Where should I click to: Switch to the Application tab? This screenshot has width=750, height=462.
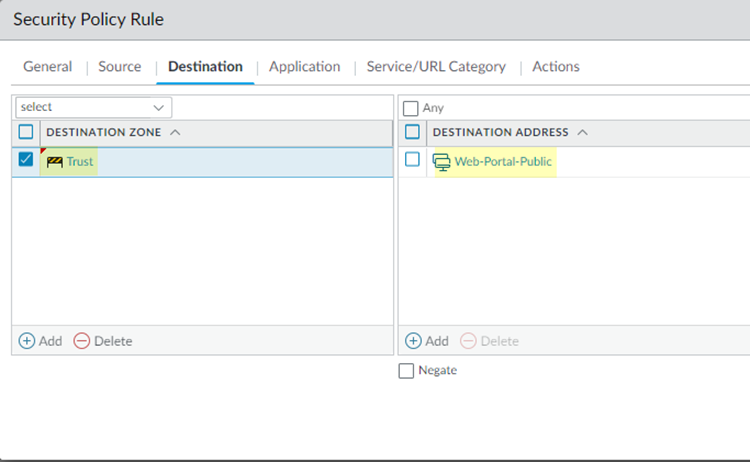(x=304, y=67)
